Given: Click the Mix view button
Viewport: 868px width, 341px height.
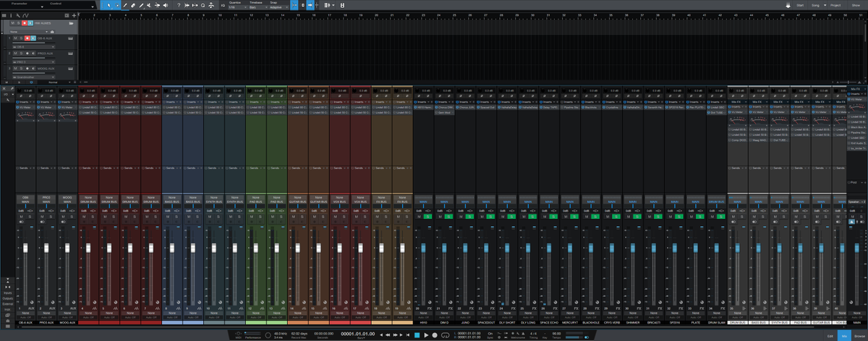Looking at the screenshot, I should [x=843, y=336].
